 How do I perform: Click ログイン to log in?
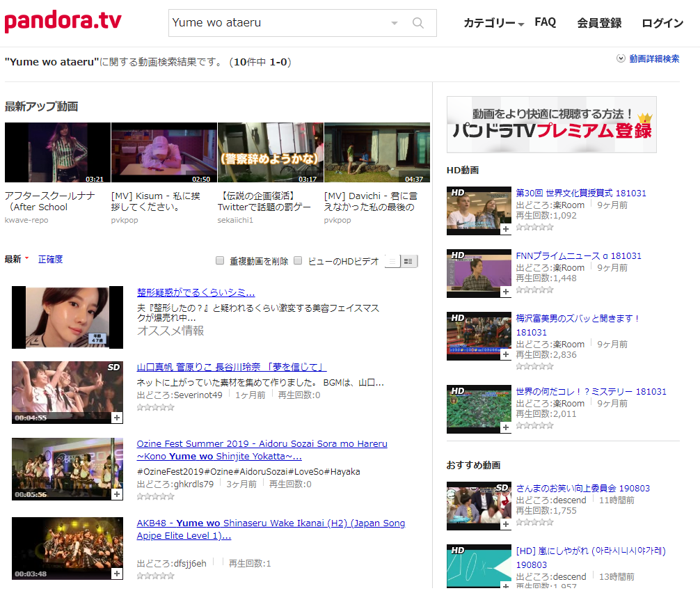[x=662, y=23]
